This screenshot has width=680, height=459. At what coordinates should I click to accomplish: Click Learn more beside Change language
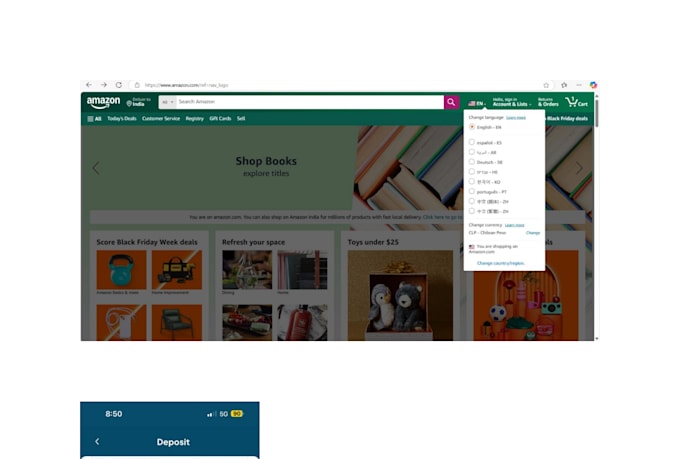(516, 118)
